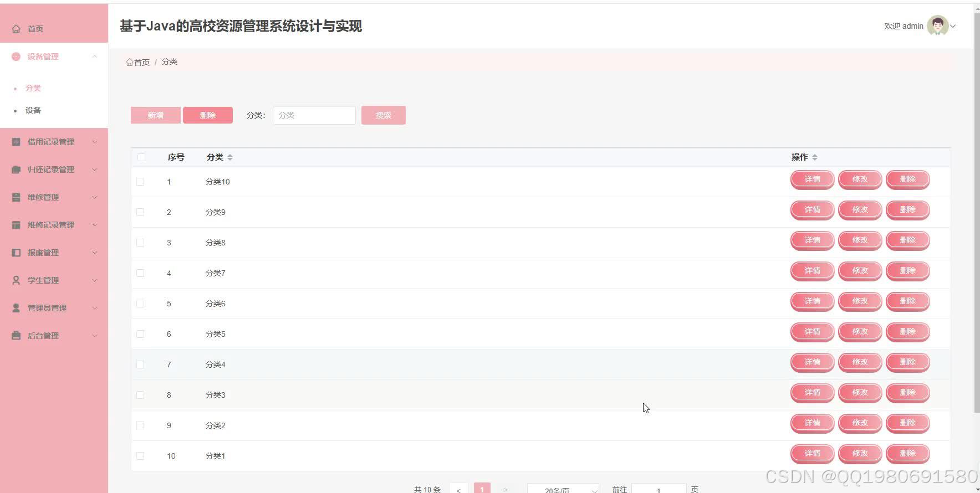The image size is (980, 493).
Task: Click the breadcrumb home icon
Action: [129, 62]
